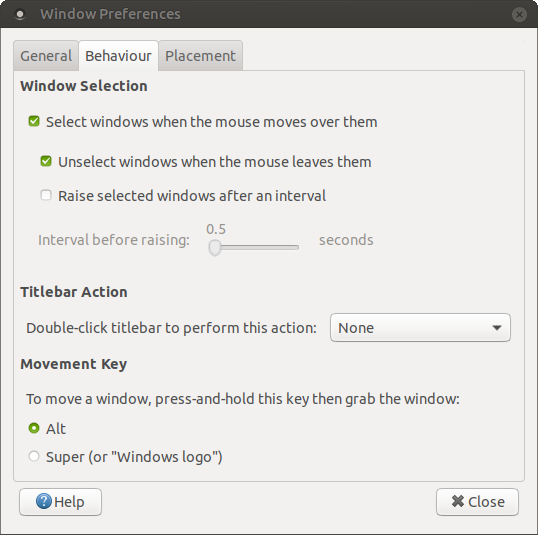The width and height of the screenshot is (538, 535).
Task: Close the dialog using the title bar X
Action: [x=519, y=14]
